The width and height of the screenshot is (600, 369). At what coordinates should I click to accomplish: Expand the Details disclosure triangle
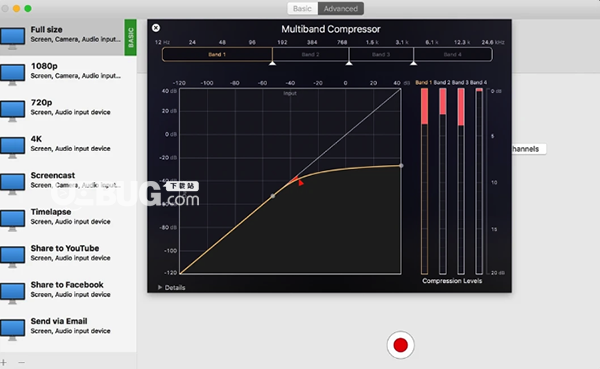160,287
